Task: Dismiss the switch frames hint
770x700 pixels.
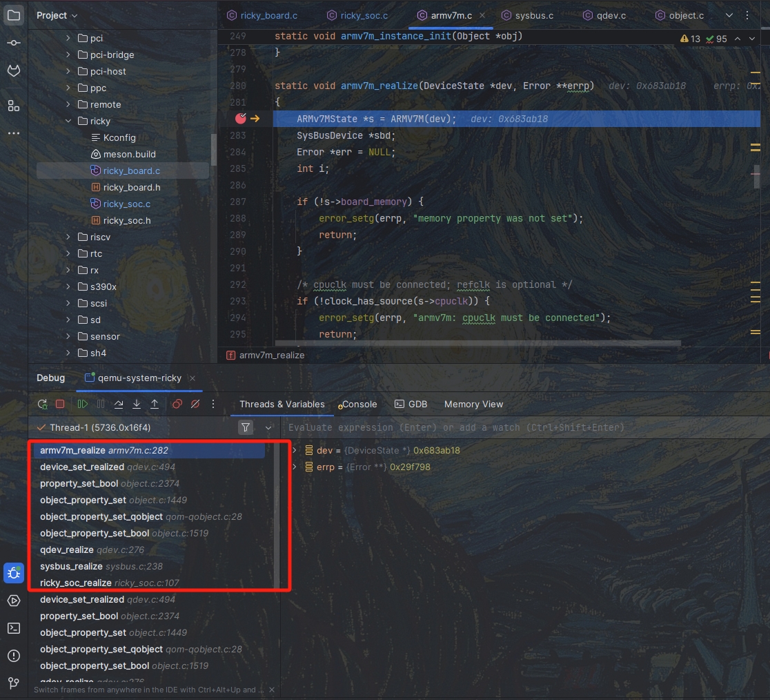Action: [272, 690]
